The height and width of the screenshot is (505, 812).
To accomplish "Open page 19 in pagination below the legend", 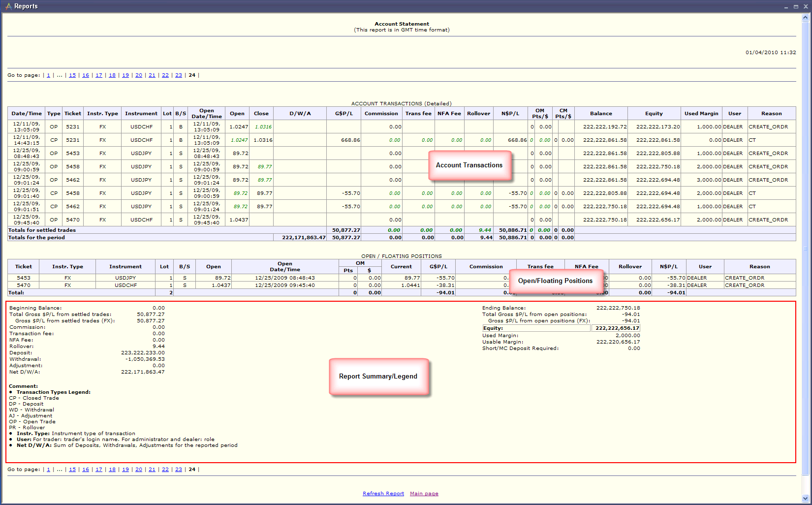I will tap(125, 470).
